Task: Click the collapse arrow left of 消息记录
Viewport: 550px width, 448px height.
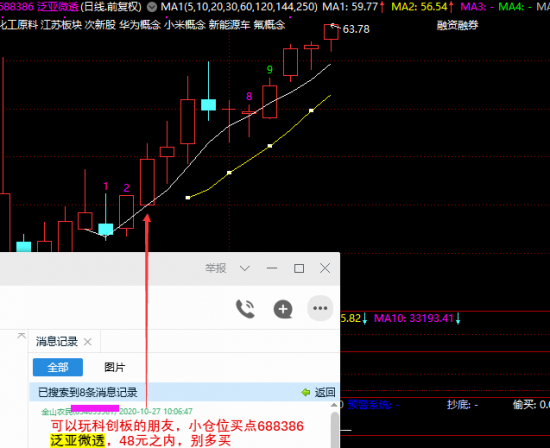Action: (x=21, y=336)
